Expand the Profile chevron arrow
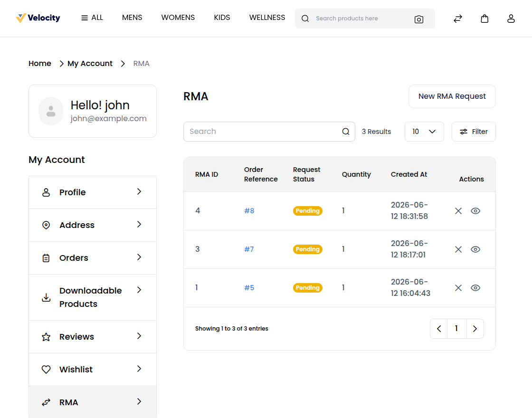532x418 pixels. pos(139,192)
